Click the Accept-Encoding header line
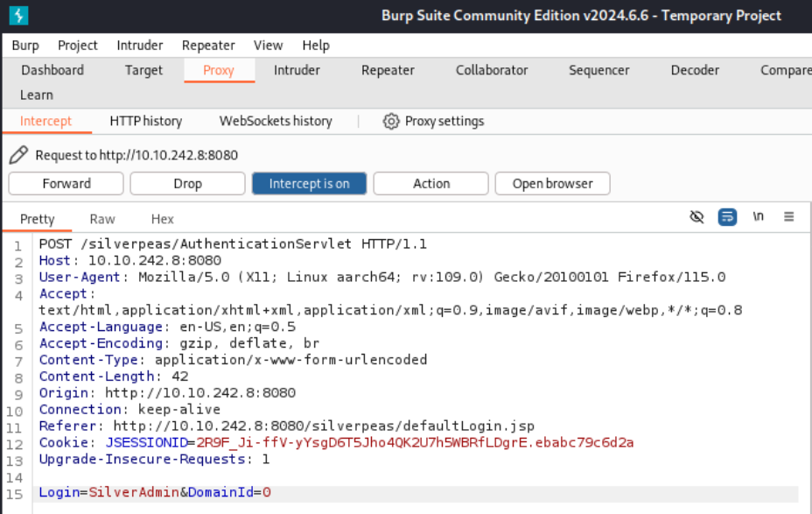812x514 pixels. coord(179,343)
